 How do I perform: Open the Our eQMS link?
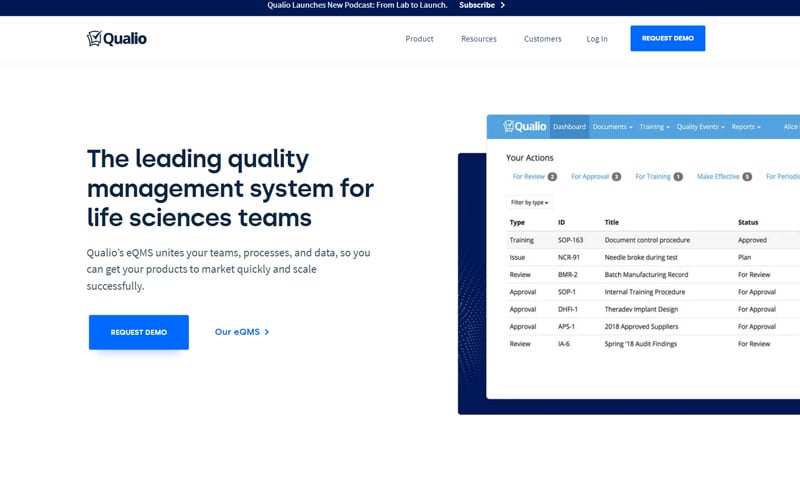(x=242, y=332)
